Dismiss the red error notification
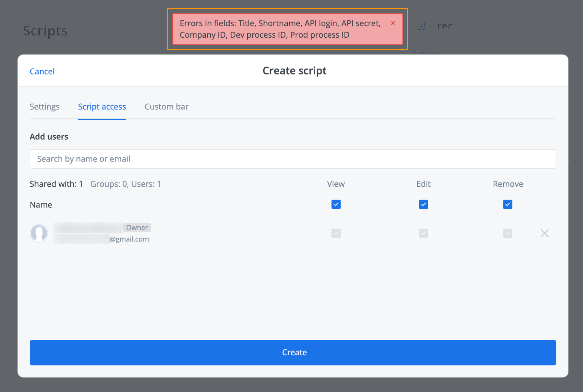 click(393, 23)
